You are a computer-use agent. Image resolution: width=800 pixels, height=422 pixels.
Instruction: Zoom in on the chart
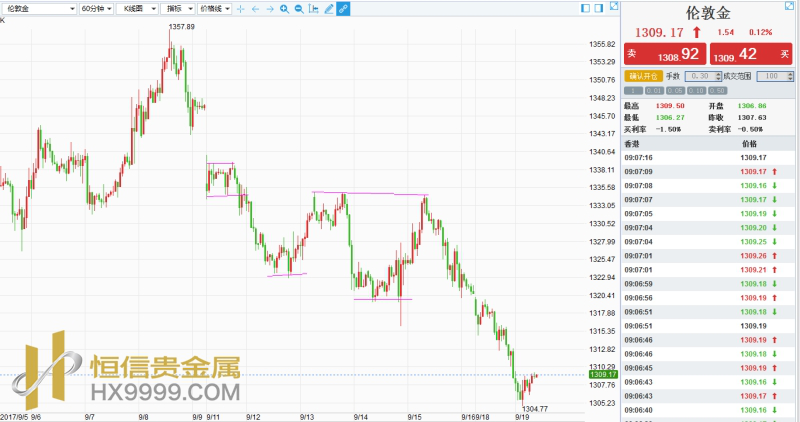285,9
